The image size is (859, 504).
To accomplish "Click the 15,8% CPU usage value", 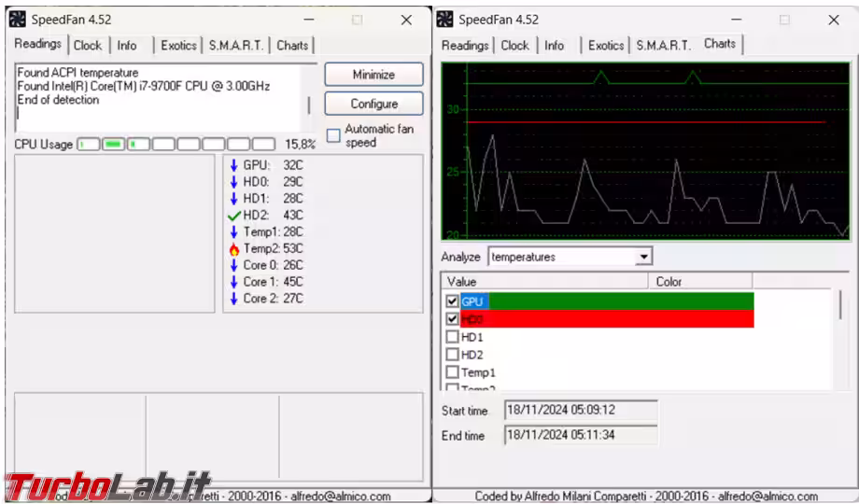I will point(301,144).
